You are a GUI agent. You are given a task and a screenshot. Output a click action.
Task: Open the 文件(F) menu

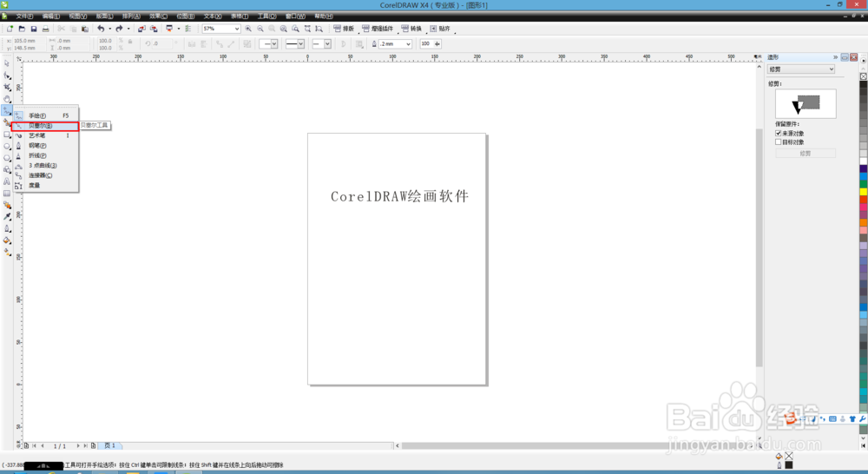pyautogui.click(x=24, y=16)
